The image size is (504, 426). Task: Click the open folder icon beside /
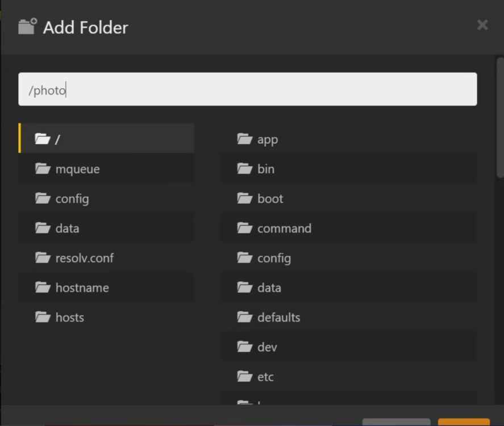click(43, 139)
